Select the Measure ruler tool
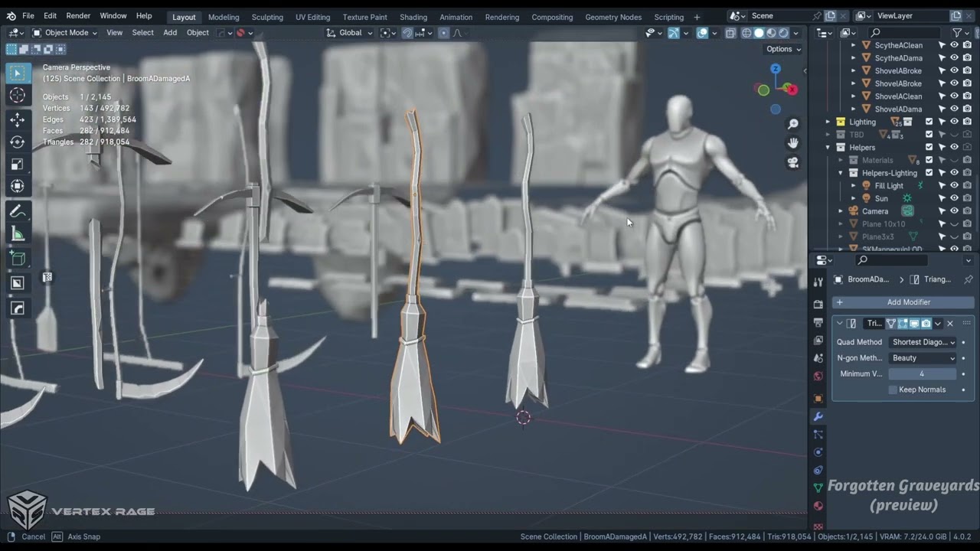Screen dimensions: 980x551 click(17, 233)
